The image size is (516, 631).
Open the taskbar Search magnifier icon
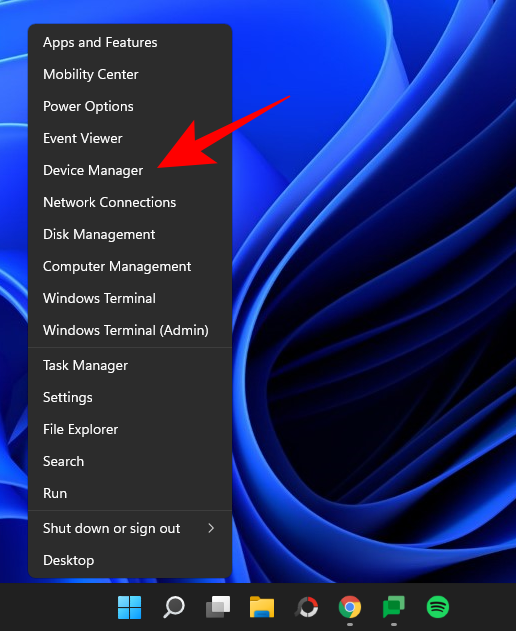point(174,607)
